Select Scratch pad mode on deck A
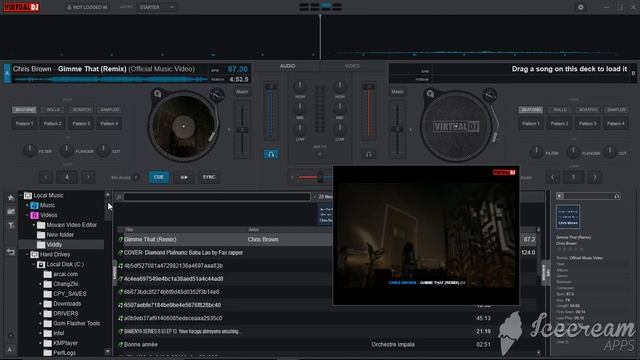The image size is (640, 360). [x=82, y=110]
